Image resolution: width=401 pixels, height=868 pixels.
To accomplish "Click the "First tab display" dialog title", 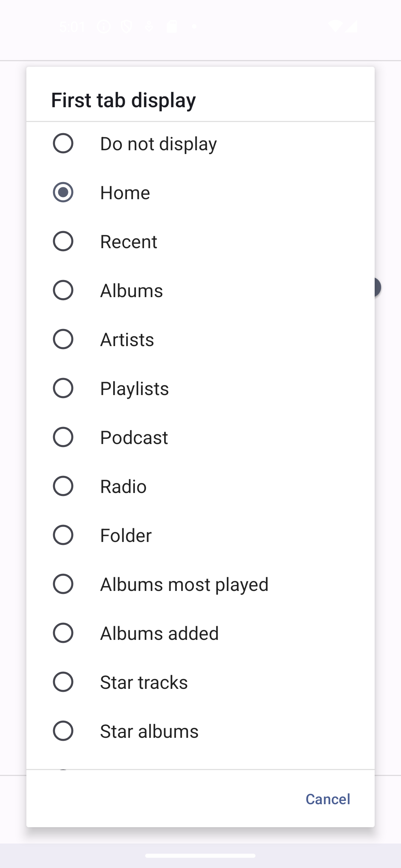I will (x=124, y=100).
